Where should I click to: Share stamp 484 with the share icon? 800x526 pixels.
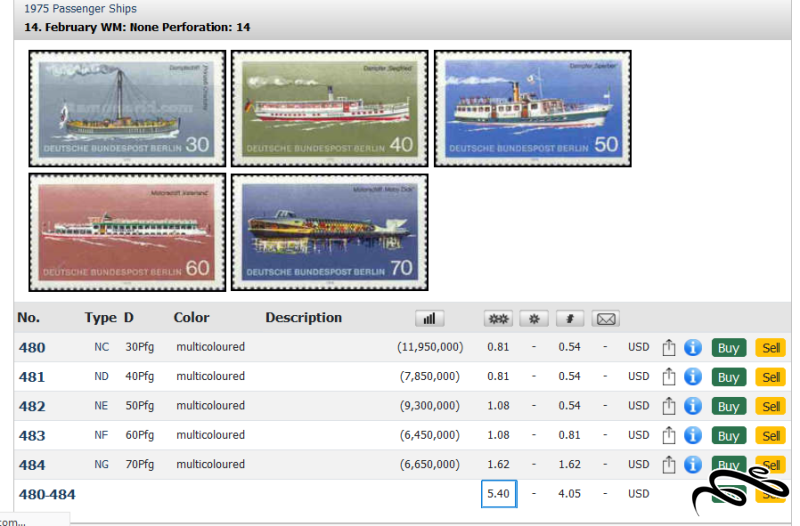click(x=668, y=465)
